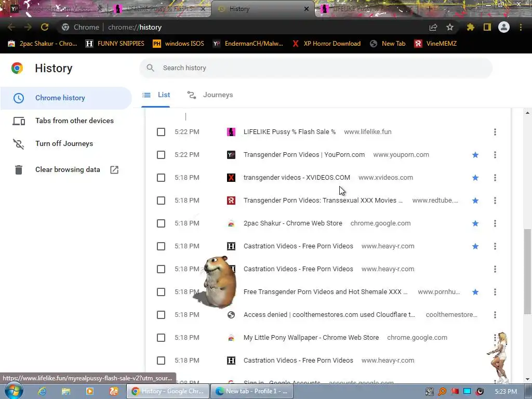Switch to the New tab - Profile 1 taskbar window
Image resolution: width=532 pixels, height=399 pixels.
click(251, 391)
